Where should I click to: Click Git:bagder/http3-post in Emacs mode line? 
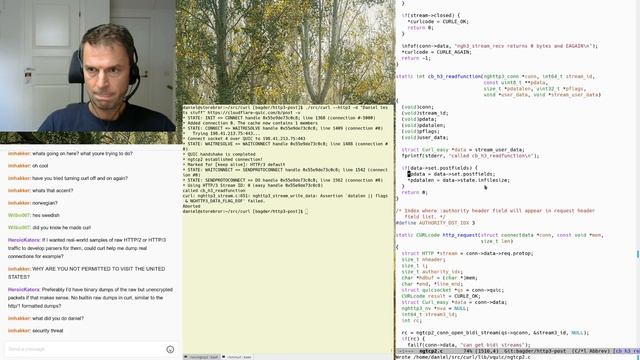[x=535, y=351]
